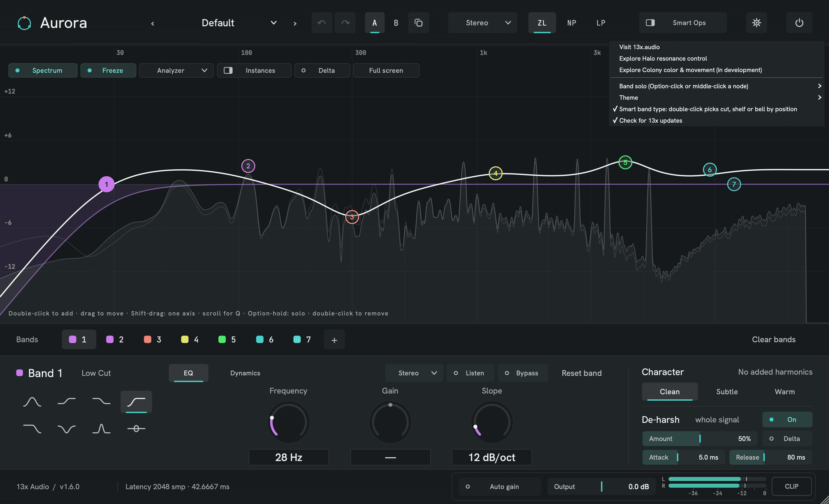This screenshot has height=504, width=829.
Task: Select the Warm character tab
Action: [785, 391]
